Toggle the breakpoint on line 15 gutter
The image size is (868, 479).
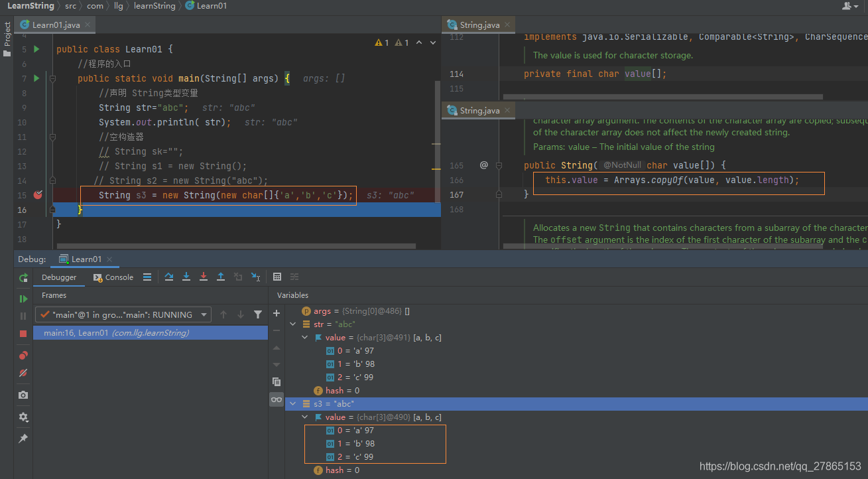[x=38, y=194]
